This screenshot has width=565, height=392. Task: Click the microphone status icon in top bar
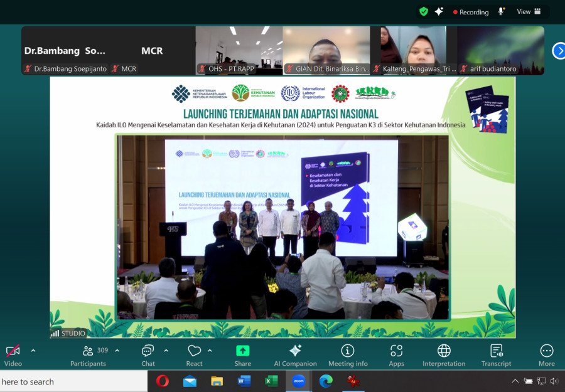coord(501,11)
